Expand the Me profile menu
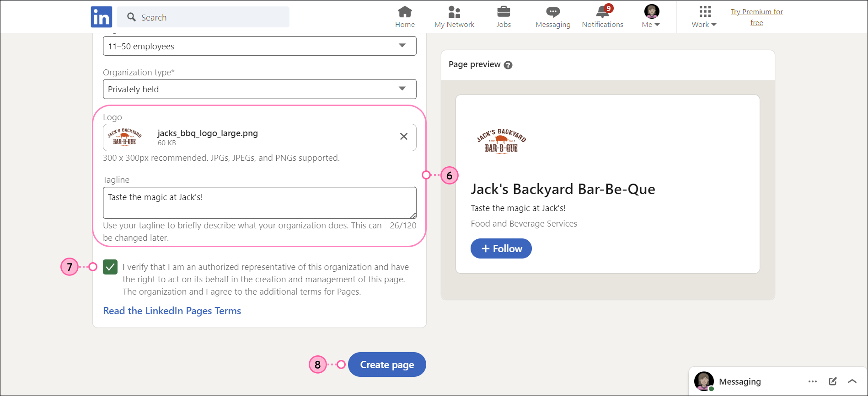Screen dimensions: 868x396 [651, 17]
